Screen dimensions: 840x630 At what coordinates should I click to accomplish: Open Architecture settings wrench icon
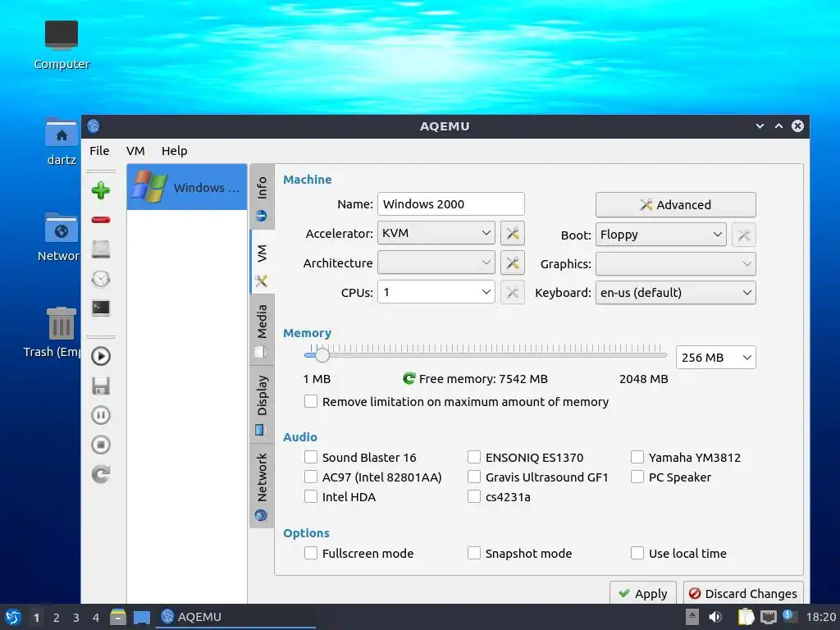(x=512, y=263)
